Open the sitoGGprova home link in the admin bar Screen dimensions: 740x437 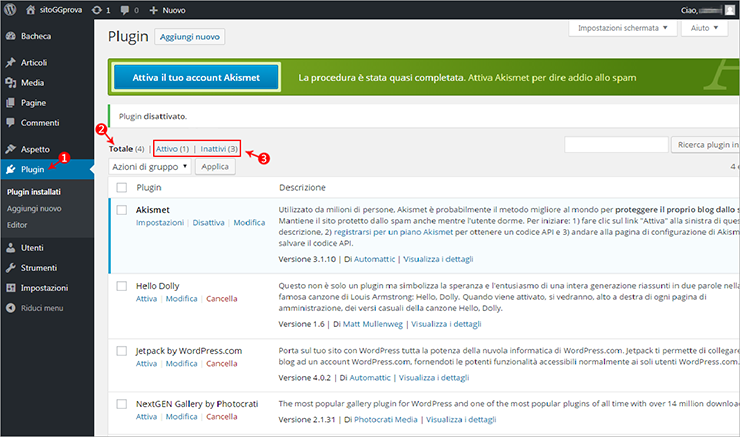53,10
